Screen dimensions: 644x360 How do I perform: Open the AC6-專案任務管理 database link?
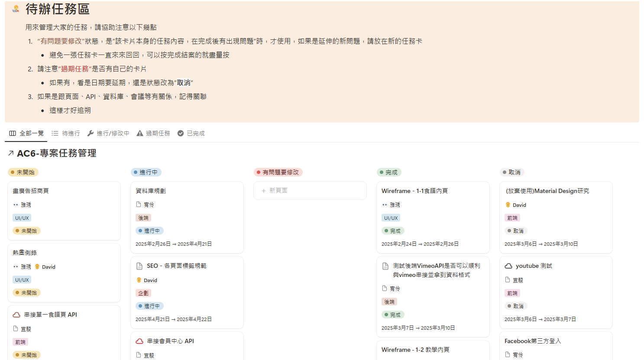pyautogui.click(x=56, y=154)
